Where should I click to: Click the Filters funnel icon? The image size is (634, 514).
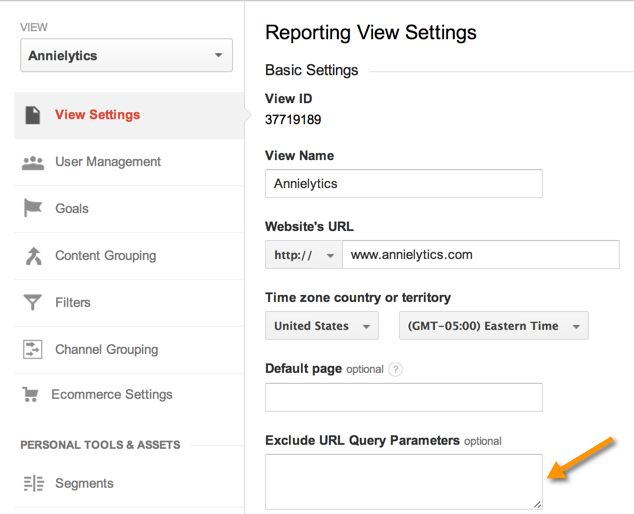[33, 302]
